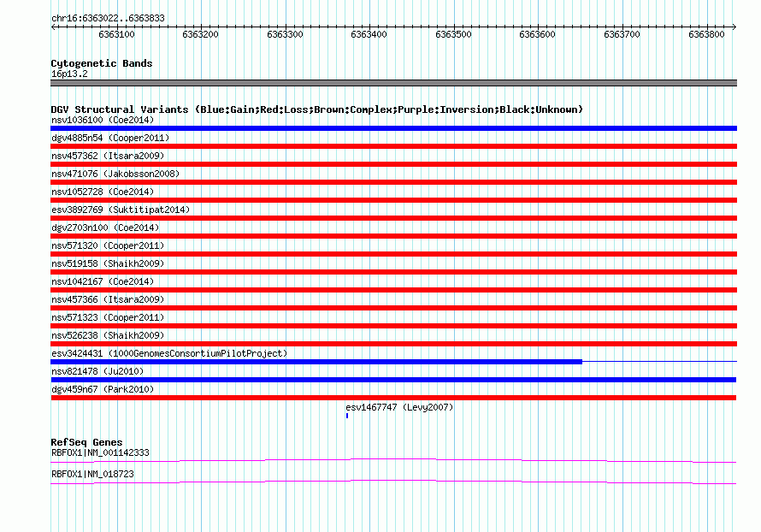This screenshot has height=532, width=761.
Task: Click the 6363800 ruler position label
Action: coord(706,34)
